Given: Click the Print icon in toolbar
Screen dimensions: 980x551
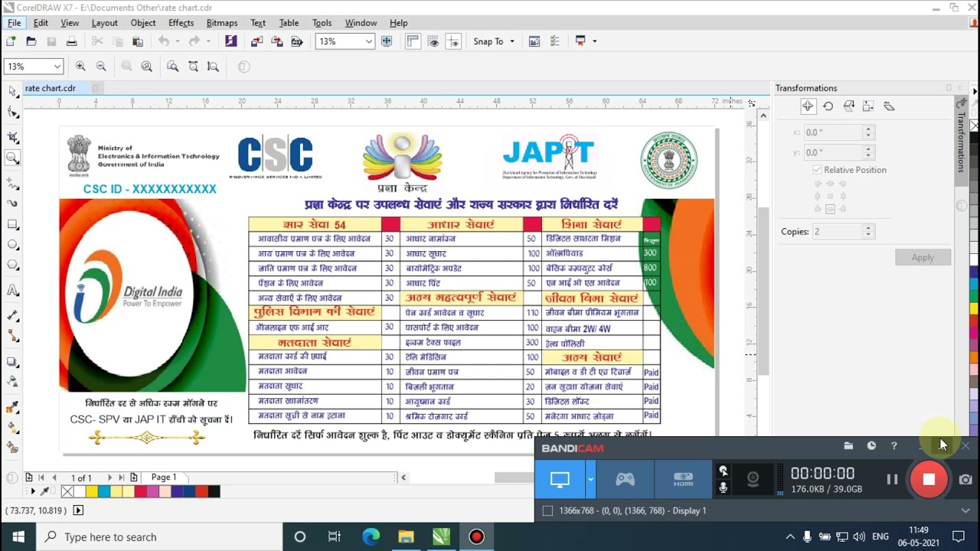Looking at the screenshot, I should click(x=71, y=41).
